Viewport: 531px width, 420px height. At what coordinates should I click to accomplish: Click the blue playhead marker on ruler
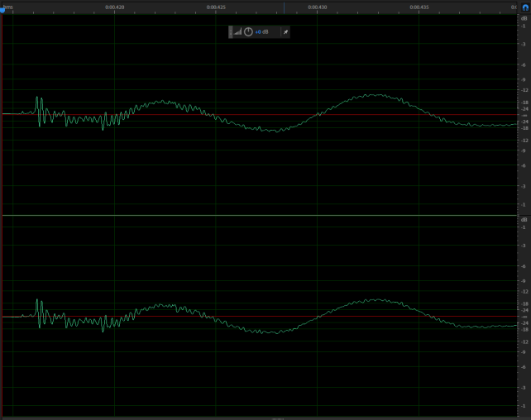[2, 8]
